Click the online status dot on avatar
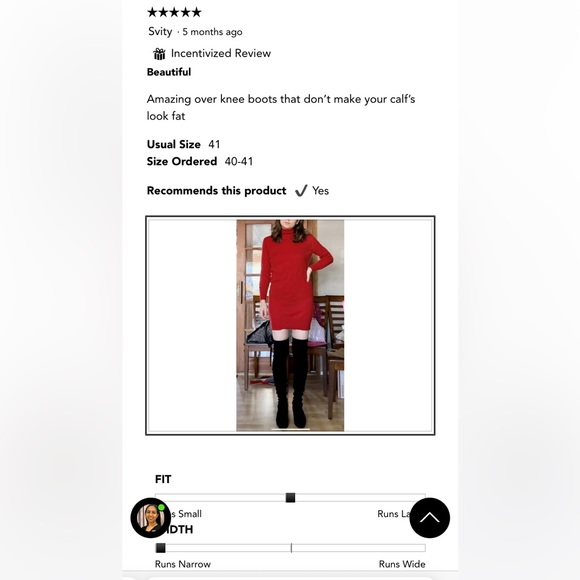 [x=161, y=507]
